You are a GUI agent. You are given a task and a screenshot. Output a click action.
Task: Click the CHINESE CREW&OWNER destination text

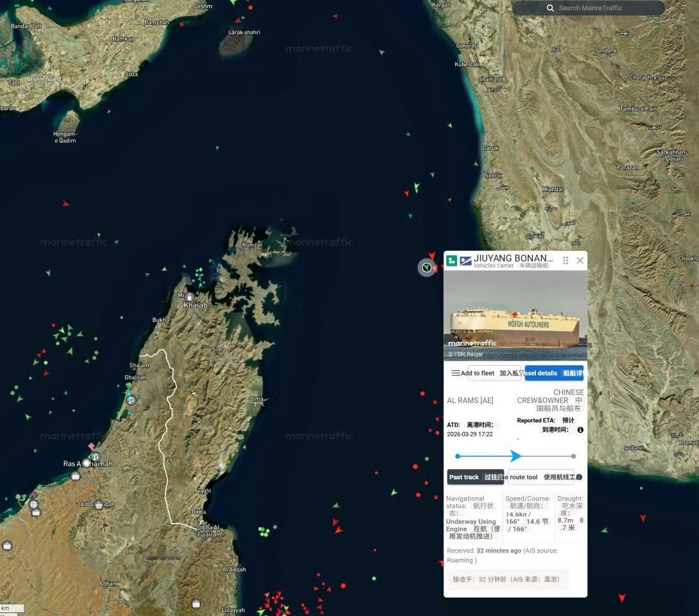tap(550, 397)
